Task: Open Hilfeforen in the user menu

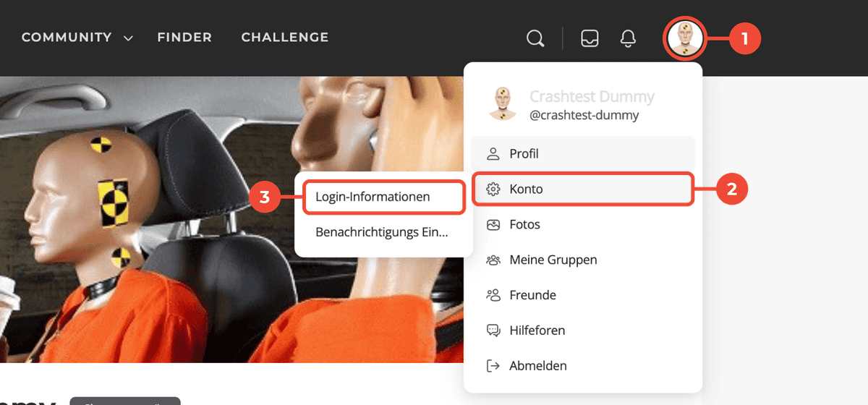Action: coord(583,331)
